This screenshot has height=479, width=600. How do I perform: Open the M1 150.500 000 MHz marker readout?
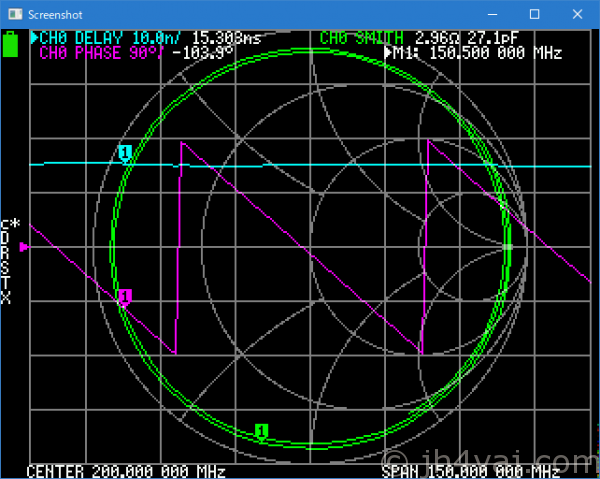click(x=480, y=53)
